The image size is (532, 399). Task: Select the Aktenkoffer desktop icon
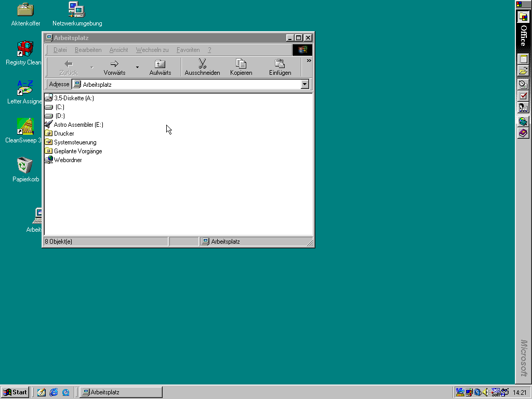25,10
